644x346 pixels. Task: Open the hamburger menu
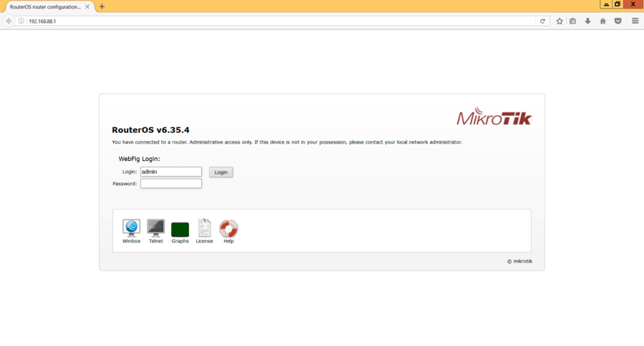coord(635,21)
